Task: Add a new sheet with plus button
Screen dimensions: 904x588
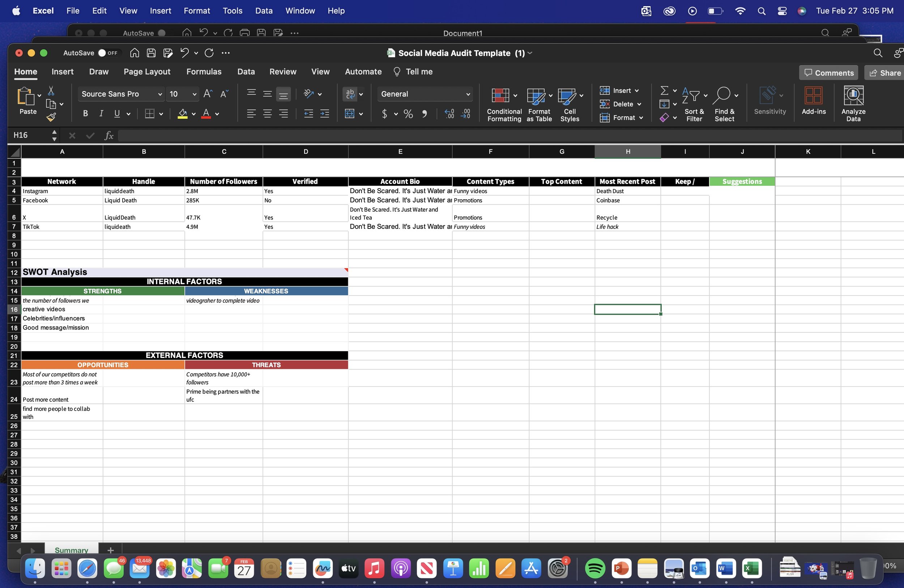Action: [111, 550]
